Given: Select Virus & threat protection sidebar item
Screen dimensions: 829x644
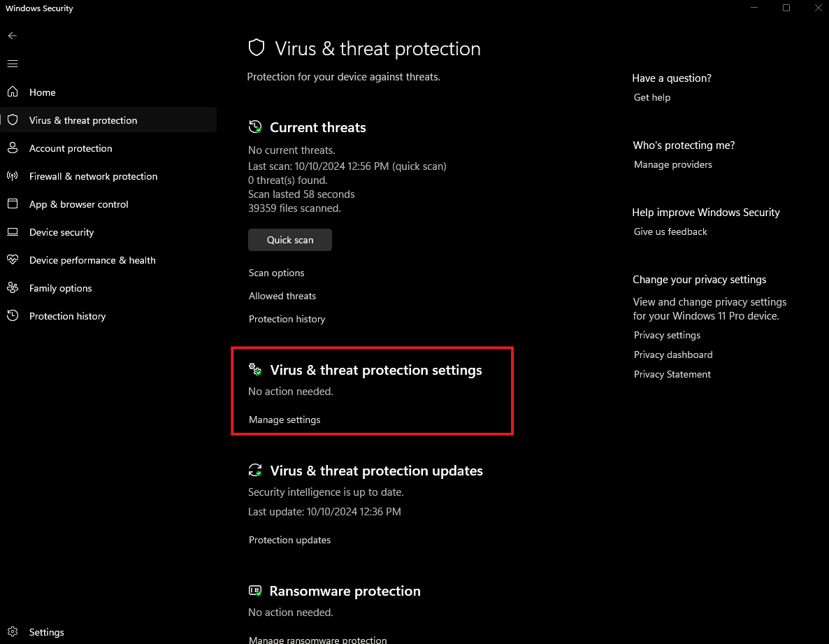Looking at the screenshot, I should [83, 120].
